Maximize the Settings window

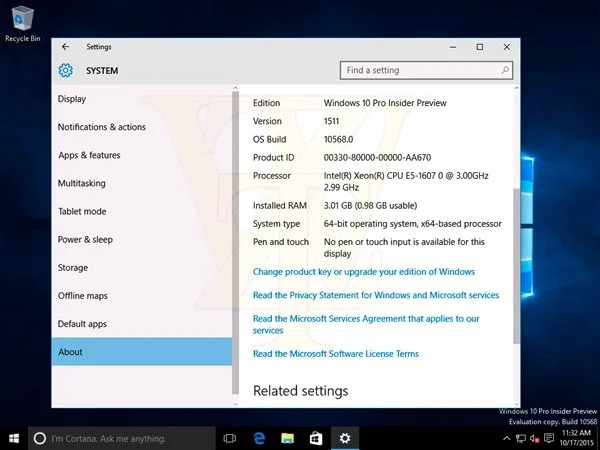[479, 47]
